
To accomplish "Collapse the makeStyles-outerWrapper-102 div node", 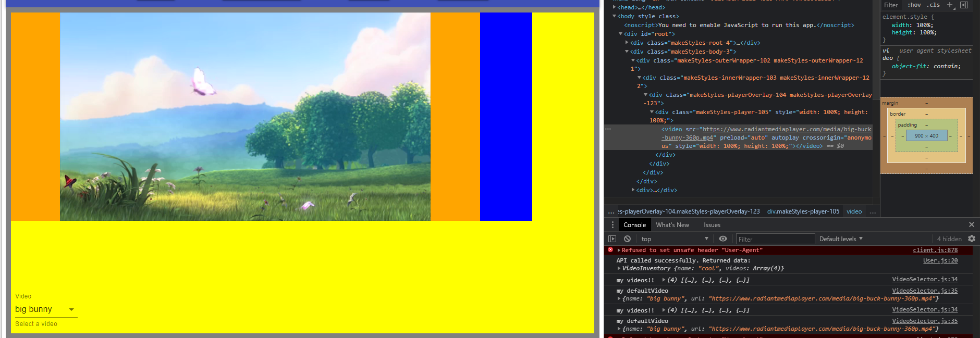I will [633, 60].
